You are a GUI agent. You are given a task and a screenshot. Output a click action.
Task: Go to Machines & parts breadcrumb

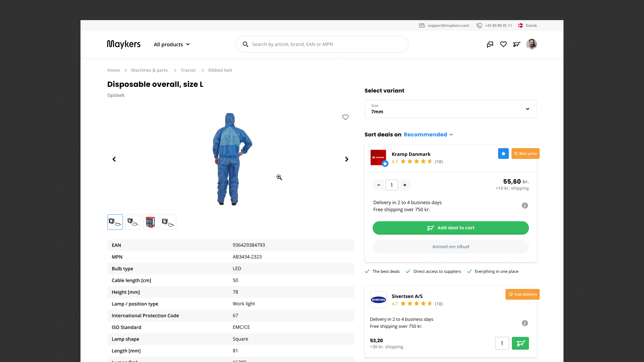(x=149, y=70)
